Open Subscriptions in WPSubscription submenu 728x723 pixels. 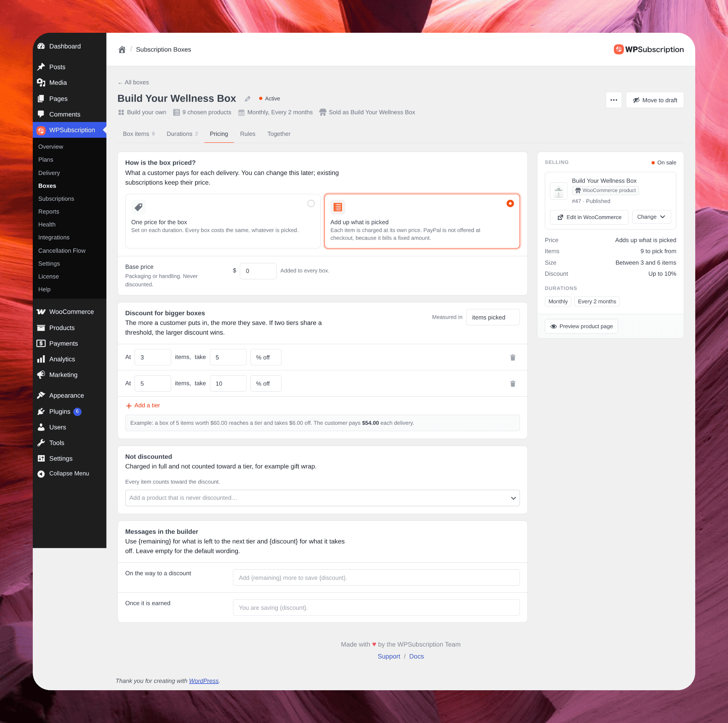click(x=56, y=199)
